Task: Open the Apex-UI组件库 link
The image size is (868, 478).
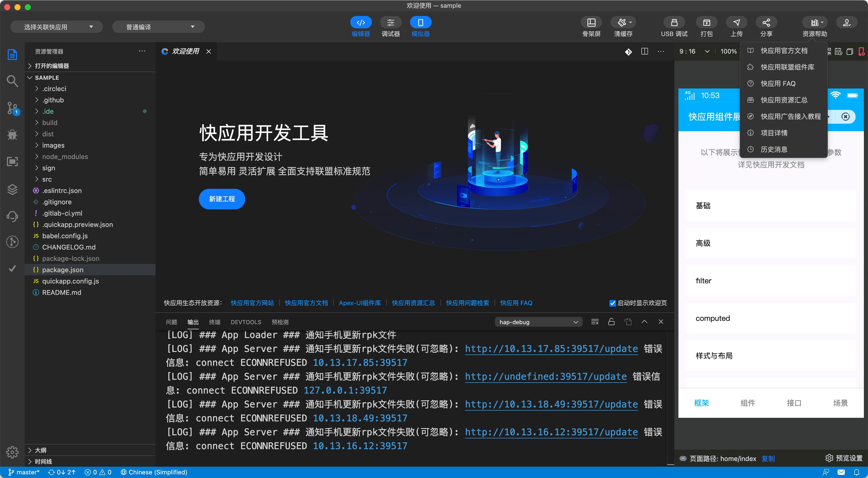Action: click(x=360, y=303)
